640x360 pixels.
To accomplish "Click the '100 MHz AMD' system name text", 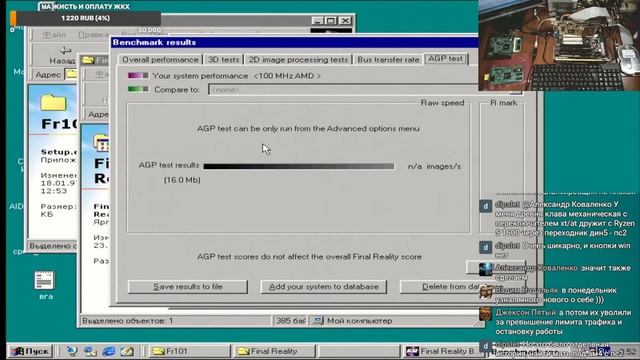I will click(x=287, y=76).
